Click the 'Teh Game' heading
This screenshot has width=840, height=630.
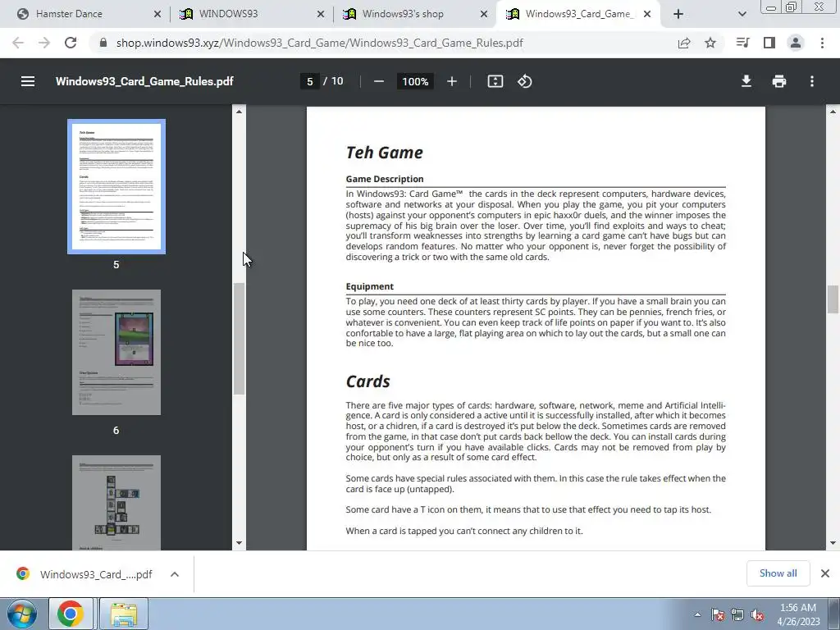384,153
